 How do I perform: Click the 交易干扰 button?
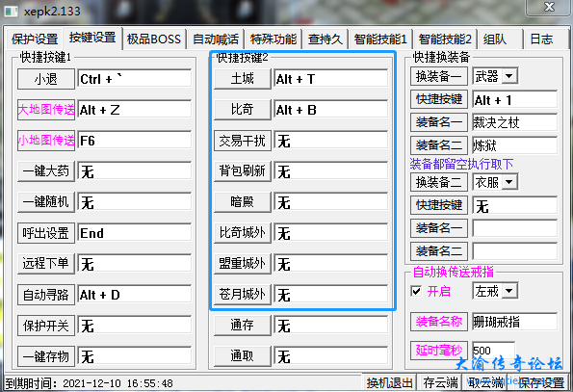(243, 141)
